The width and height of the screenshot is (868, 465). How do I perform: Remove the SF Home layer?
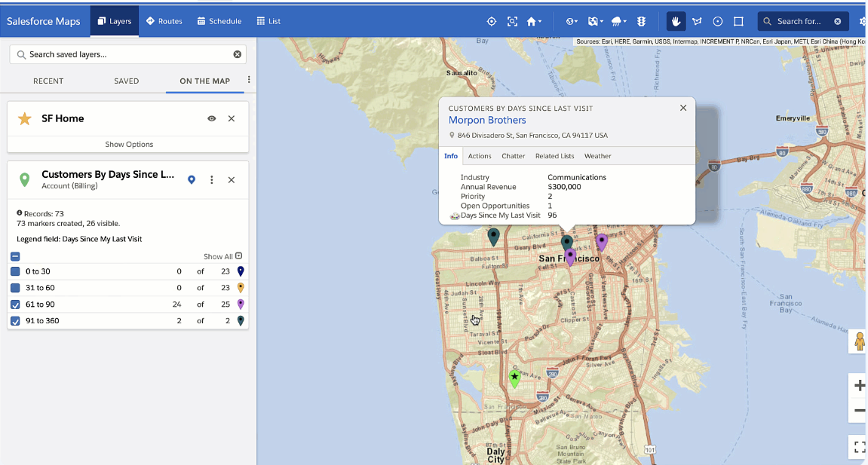coord(232,118)
